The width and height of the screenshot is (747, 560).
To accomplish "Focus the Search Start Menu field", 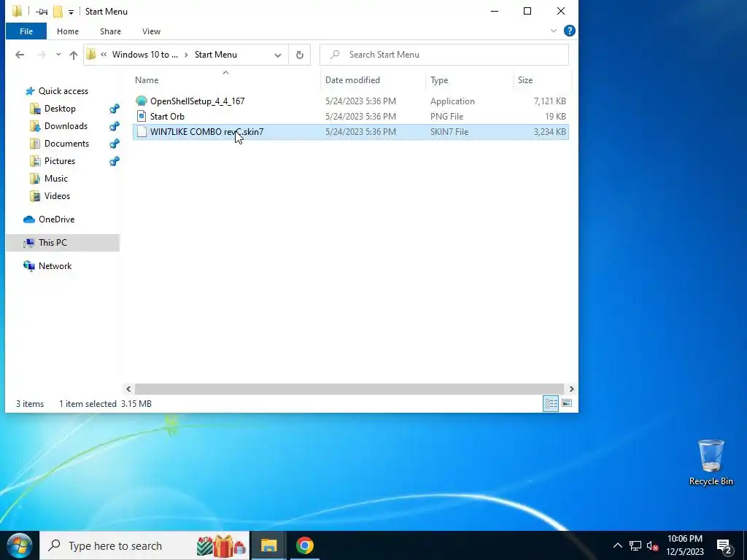I will point(444,55).
